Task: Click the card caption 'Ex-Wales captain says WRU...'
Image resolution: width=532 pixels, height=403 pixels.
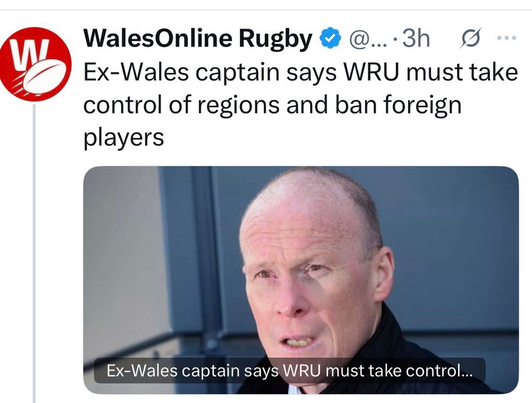Action: coord(289,371)
